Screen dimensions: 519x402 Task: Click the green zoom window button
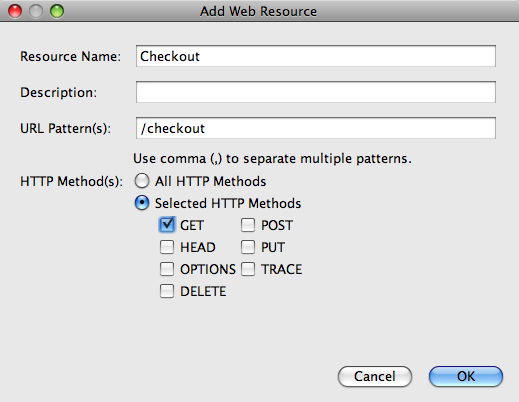(x=57, y=11)
